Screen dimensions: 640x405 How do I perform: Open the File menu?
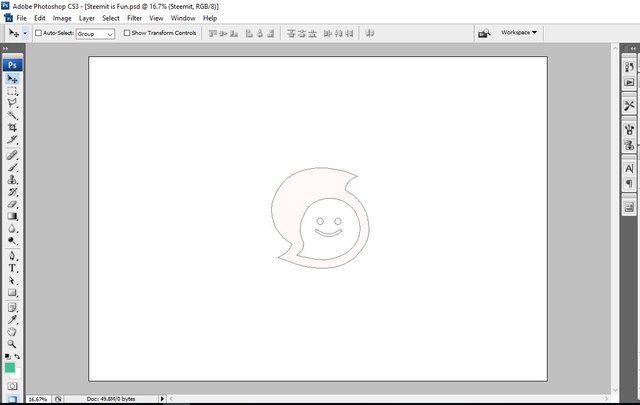21,18
